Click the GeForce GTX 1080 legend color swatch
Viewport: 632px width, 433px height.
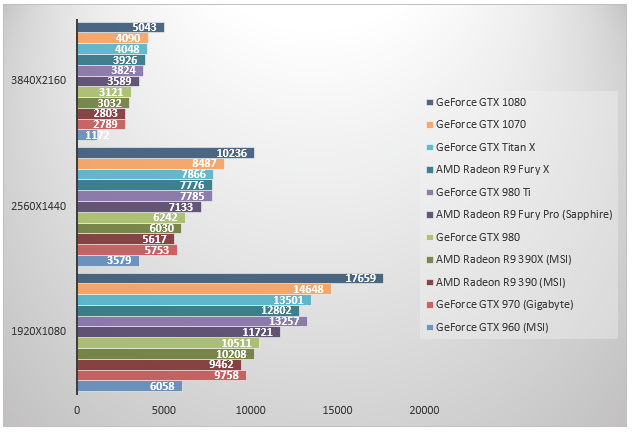(430, 102)
